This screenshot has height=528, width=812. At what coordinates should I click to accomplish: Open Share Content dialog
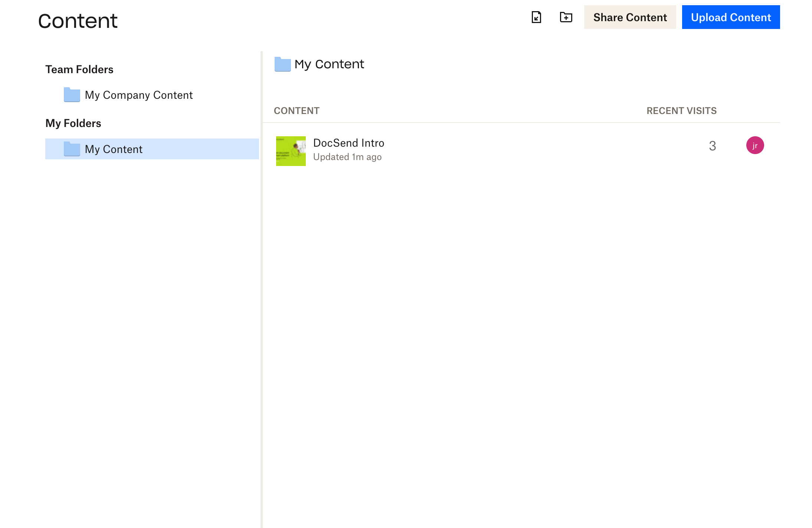click(629, 17)
